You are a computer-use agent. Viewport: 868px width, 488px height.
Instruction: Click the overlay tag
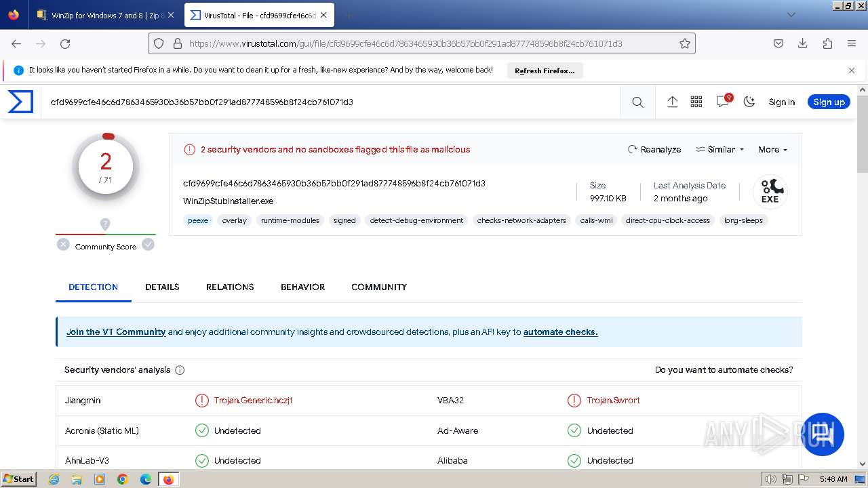[235, 220]
